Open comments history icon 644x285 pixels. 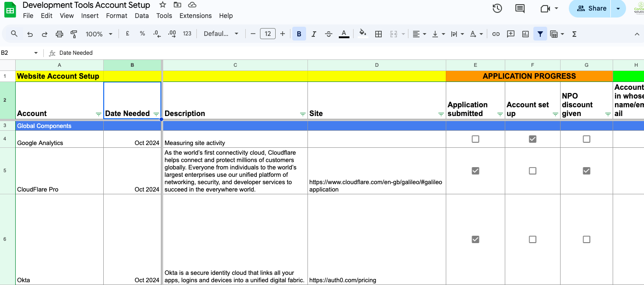point(520,8)
